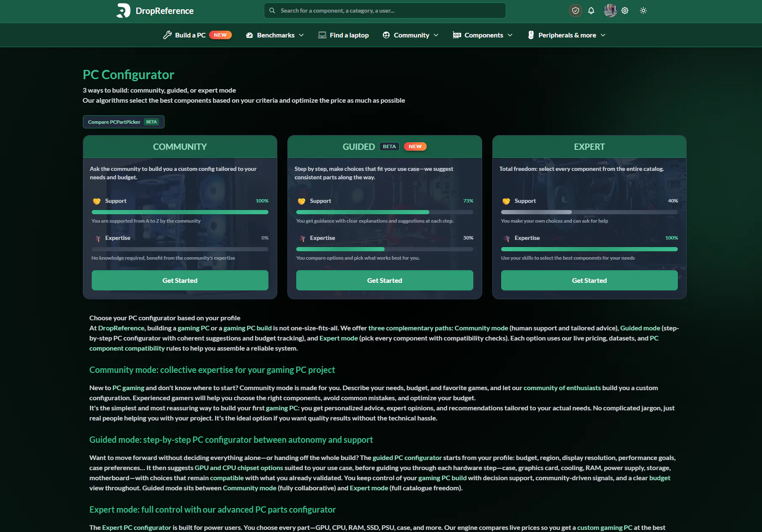Open Peripherals & more menu
Viewport: 762px width, 532px height.
(x=567, y=35)
